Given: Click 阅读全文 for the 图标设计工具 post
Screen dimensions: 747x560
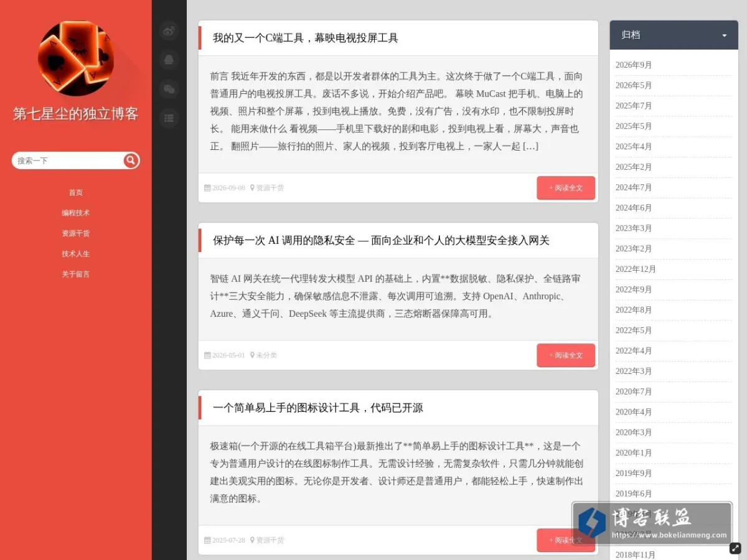Looking at the screenshot, I should click(566, 540).
